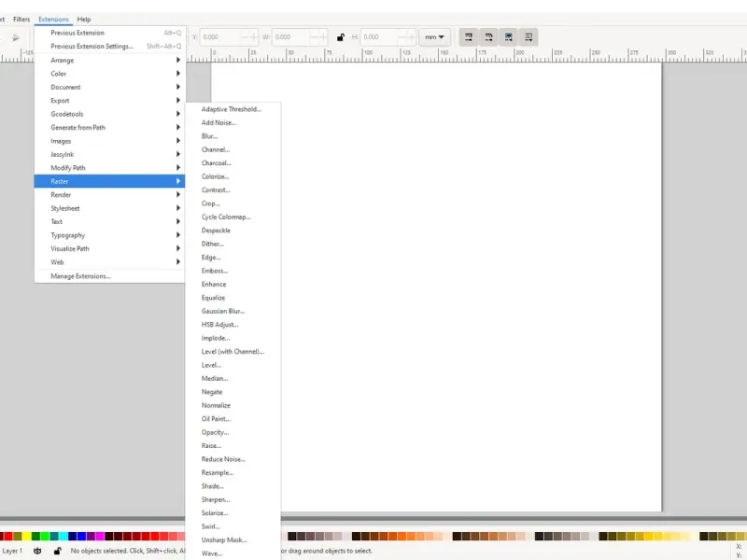The image size is (747, 560).
Task: Toggle the Layer 1 lock icon
Action: tap(57, 551)
